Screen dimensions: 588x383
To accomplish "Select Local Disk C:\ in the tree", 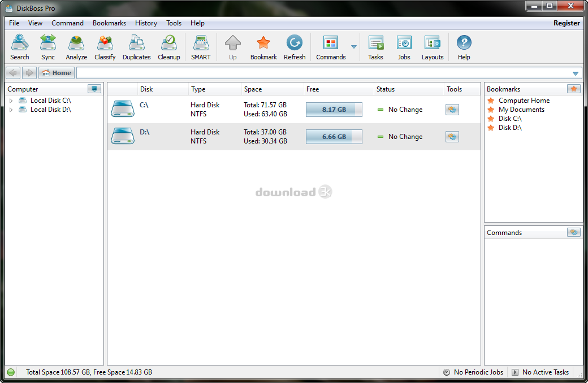I will point(51,101).
